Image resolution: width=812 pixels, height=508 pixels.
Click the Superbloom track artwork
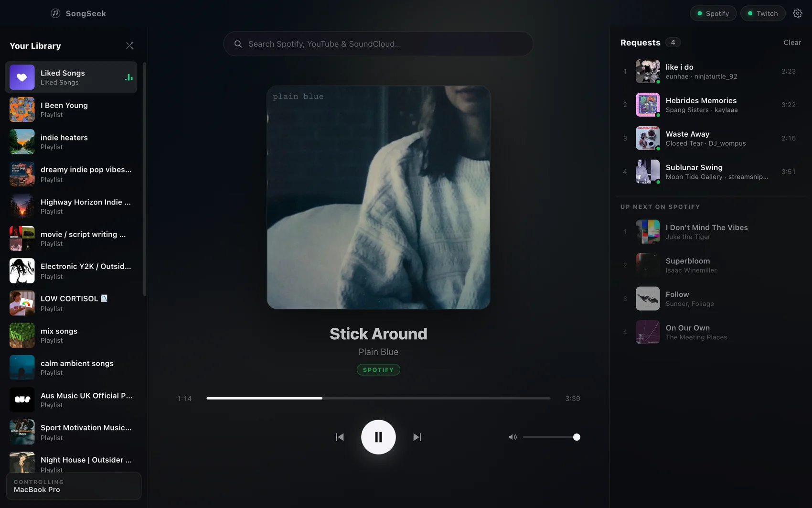pyautogui.click(x=648, y=265)
